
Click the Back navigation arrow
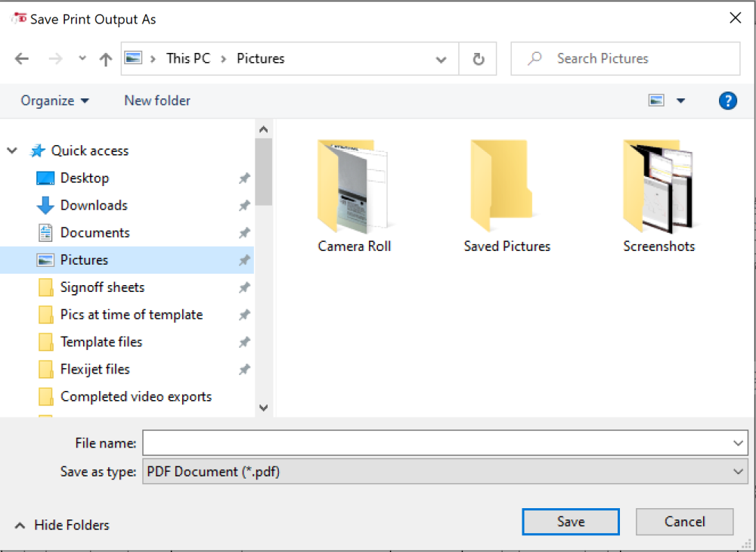tap(22, 58)
